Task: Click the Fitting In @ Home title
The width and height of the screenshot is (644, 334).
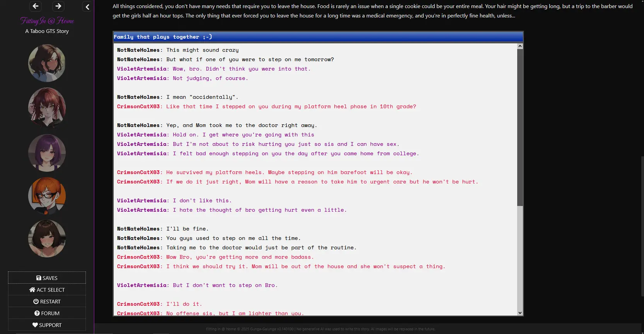Action: (x=47, y=21)
